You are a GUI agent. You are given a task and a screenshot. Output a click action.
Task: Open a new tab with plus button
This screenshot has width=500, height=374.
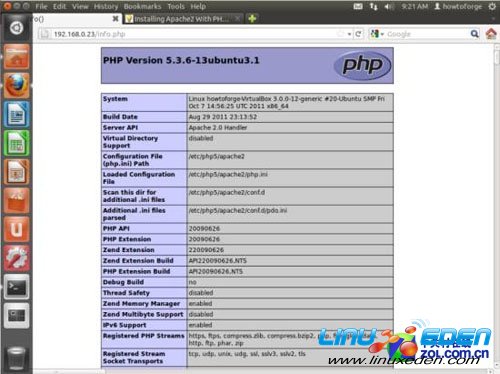coord(252,19)
